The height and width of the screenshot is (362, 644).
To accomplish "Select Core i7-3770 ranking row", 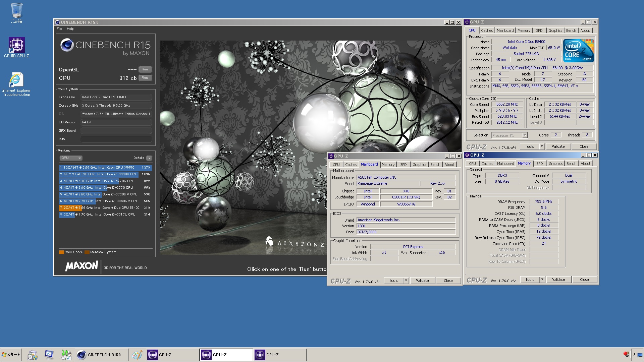I will (x=105, y=188).
